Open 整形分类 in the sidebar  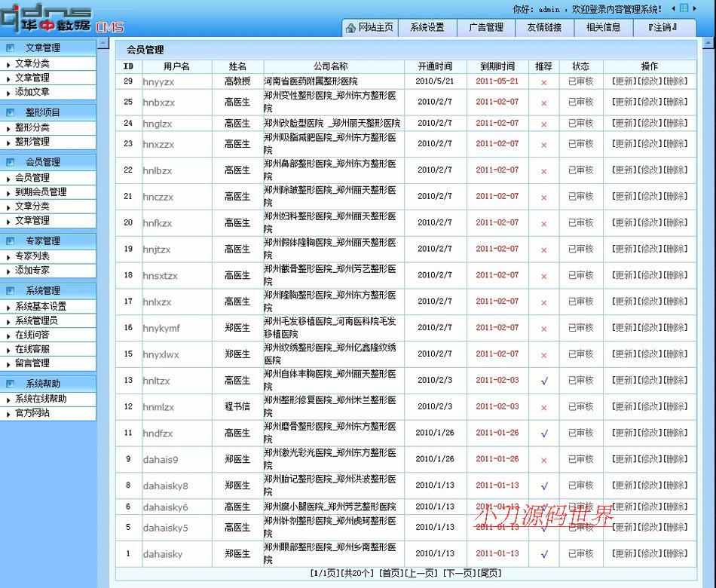32,127
